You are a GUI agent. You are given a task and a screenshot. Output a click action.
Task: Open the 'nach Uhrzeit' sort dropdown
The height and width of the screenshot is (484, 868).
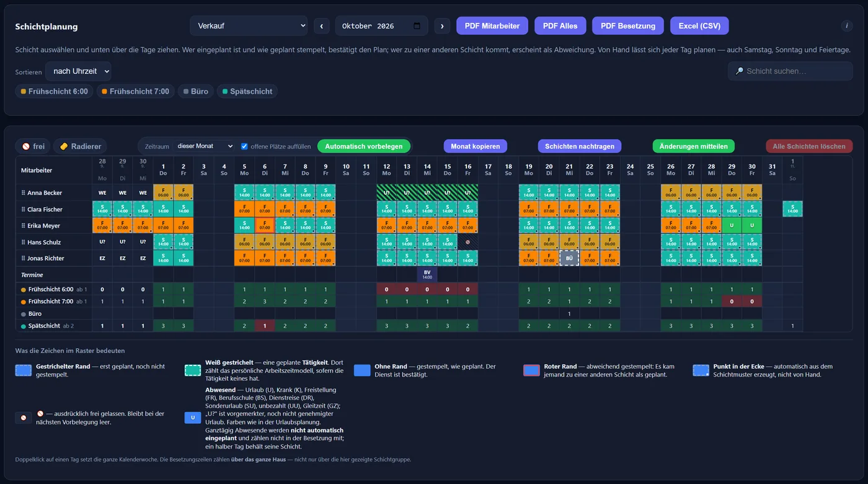78,71
